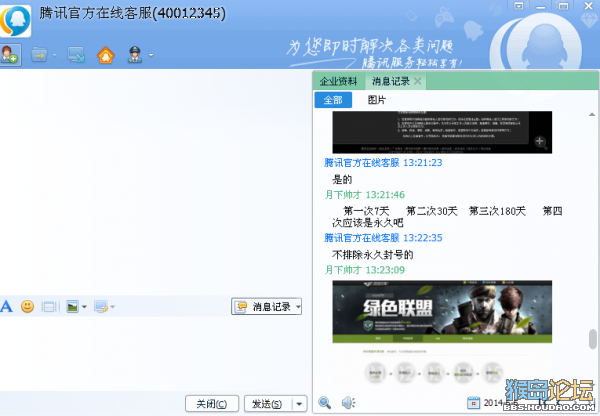
Task: Click the screenshot capture icon
Action: click(x=101, y=307)
